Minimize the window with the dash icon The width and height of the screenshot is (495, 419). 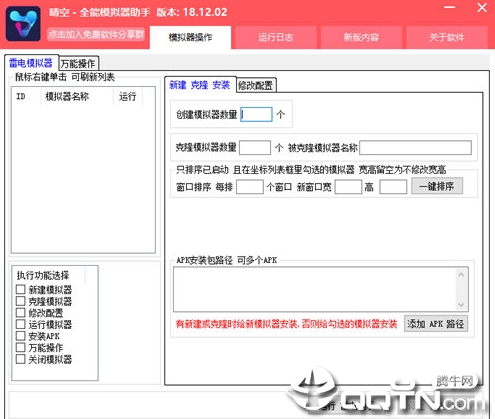(449, 8)
